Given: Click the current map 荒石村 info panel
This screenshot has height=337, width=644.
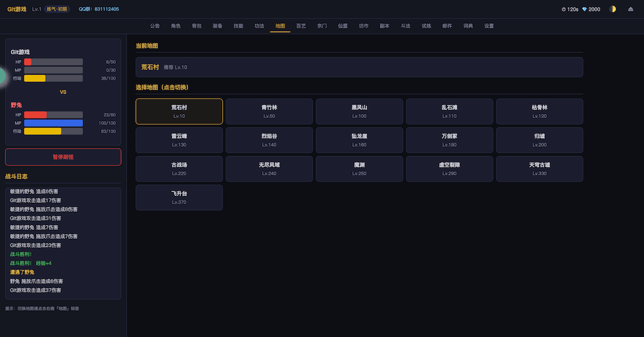Looking at the screenshot, I should (359, 67).
